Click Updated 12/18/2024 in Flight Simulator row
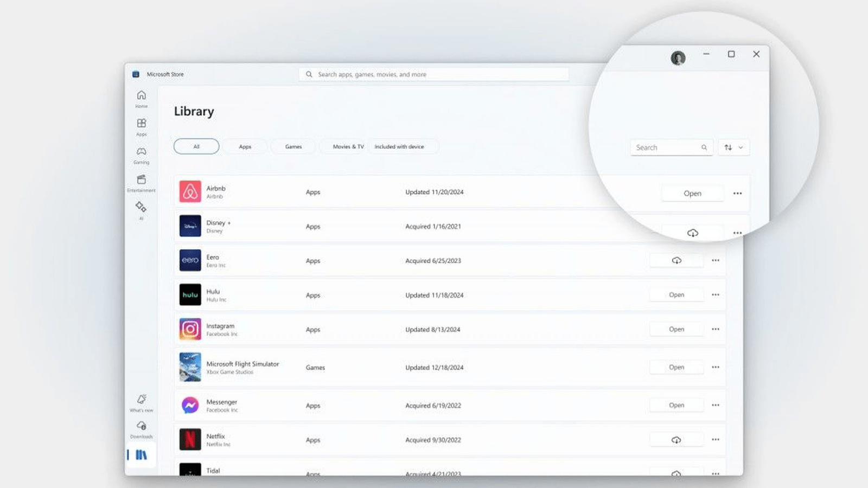 click(435, 368)
